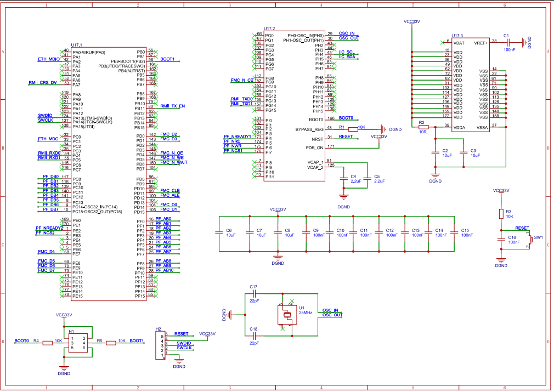Click capacitor C16 100nF near SW1
554x392 pixels.
point(501,240)
